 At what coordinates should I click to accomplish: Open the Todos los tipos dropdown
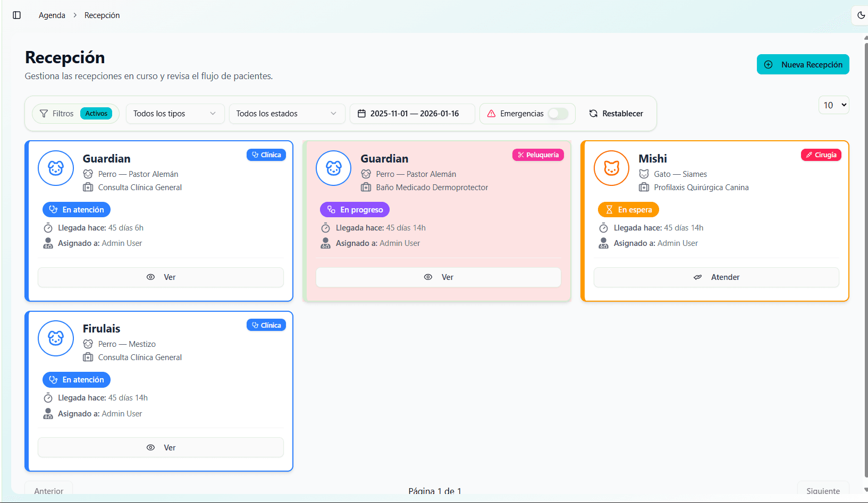pyautogui.click(x=175, y=114)
